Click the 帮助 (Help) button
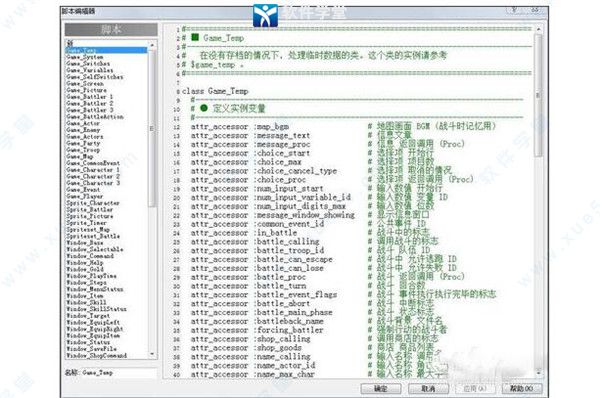The height and width of the screenshot is (398, 600). 522,389
